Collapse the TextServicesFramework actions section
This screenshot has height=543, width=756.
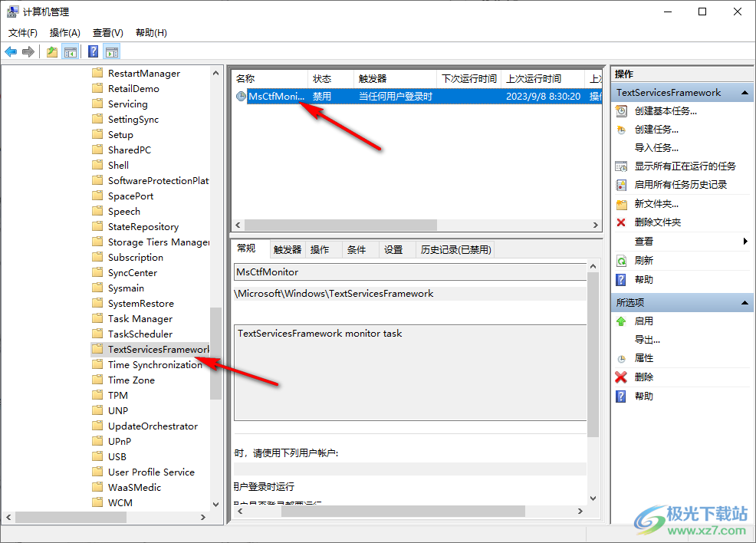pyautogui.click(x=744, y=93)
